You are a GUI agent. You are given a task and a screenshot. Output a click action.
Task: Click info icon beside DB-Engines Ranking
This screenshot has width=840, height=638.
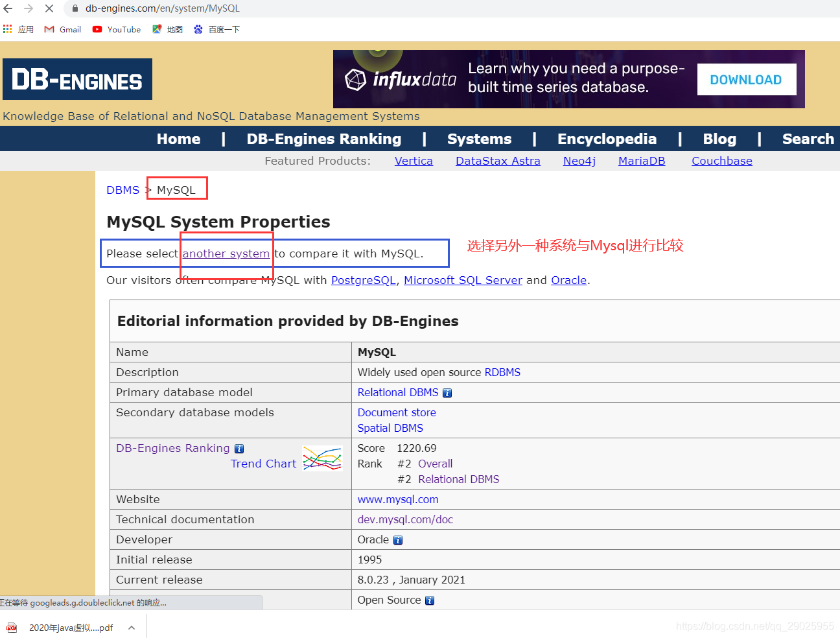(x=239, y=449)
